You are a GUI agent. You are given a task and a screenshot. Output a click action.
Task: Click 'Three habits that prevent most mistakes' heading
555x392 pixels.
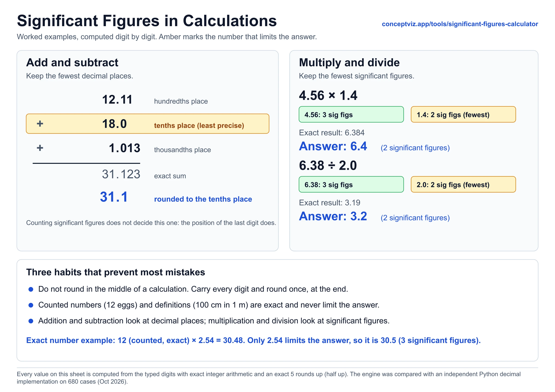[116, 272]
